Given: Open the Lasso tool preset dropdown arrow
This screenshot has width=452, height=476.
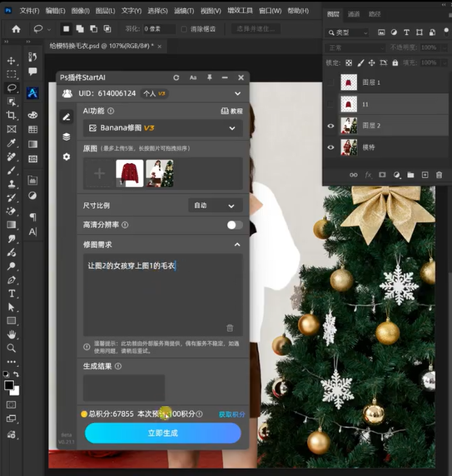Looking at the screenshot, I should tap(49, 30).
